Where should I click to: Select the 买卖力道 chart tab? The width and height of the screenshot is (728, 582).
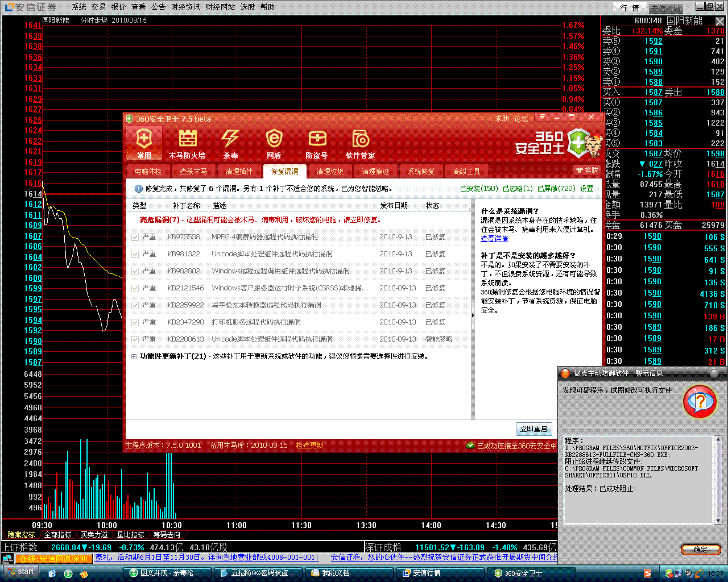click(x=94, y=535)
